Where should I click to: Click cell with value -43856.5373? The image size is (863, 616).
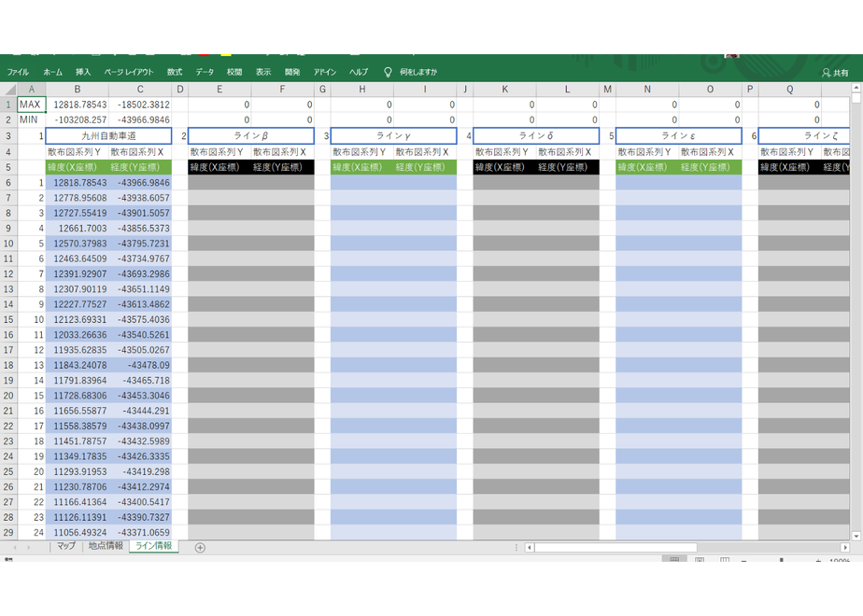coord(140,229)
